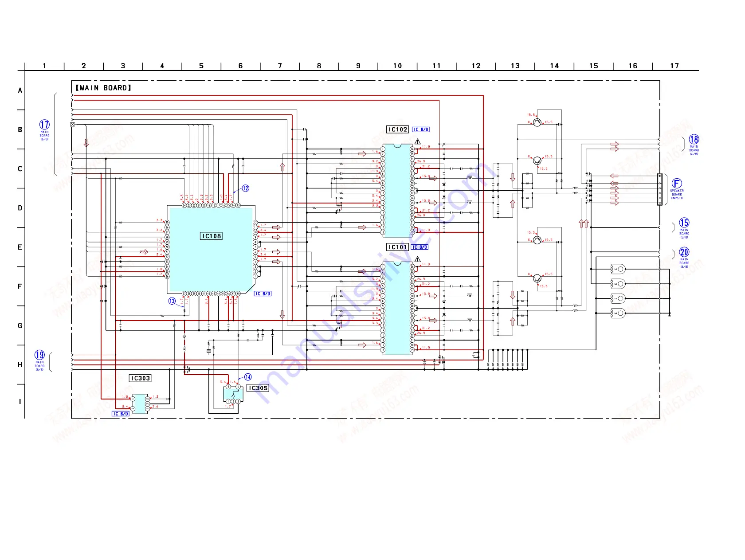Image resolution: width=745 pixels, height=560 pixels.
Task: Click the MAIN BOARD title text
Action: coord(103,88)
